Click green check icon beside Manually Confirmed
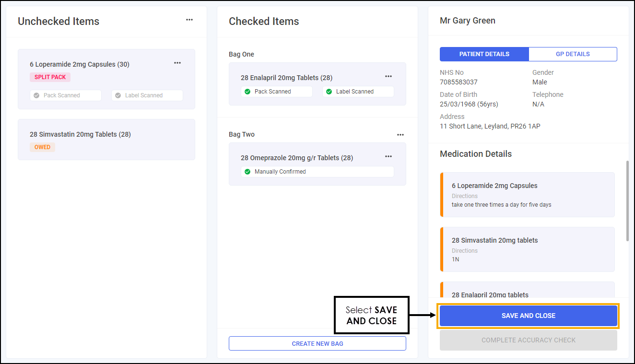 (247, 172)
